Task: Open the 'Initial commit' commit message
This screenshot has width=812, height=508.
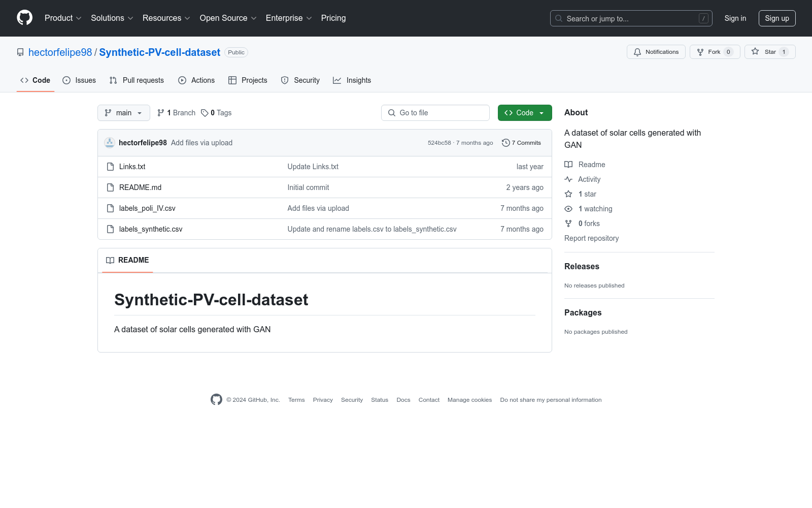Action: click(x=309, y=187)
